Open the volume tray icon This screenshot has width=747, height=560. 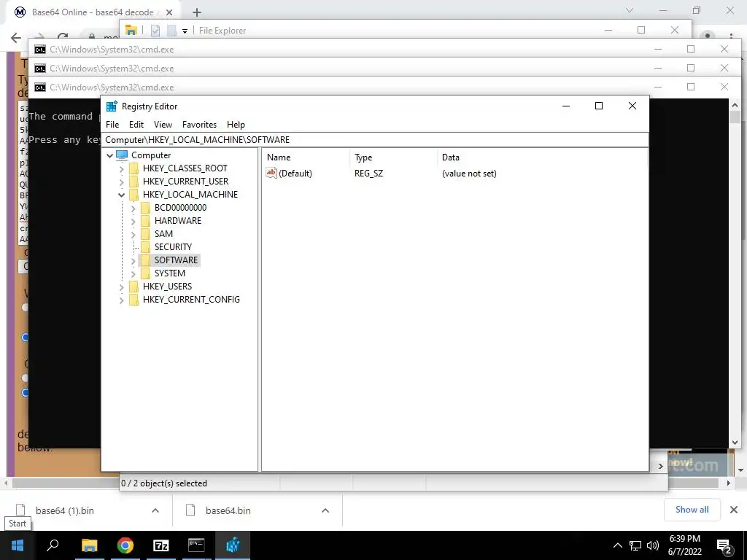coord(653,545)
